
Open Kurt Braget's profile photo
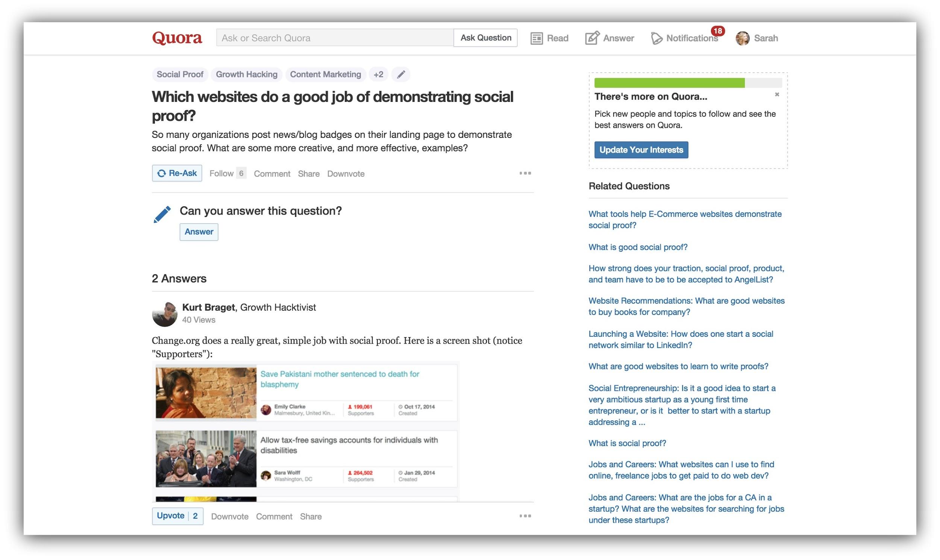(165, 314)
